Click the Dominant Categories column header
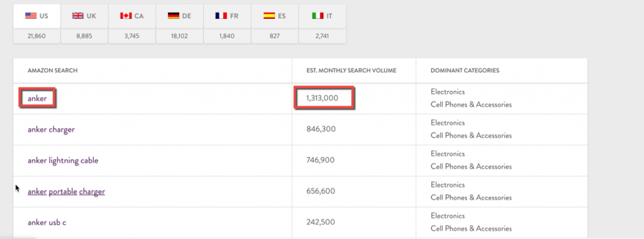Viewport: 644px width, 239px height. 465,70
